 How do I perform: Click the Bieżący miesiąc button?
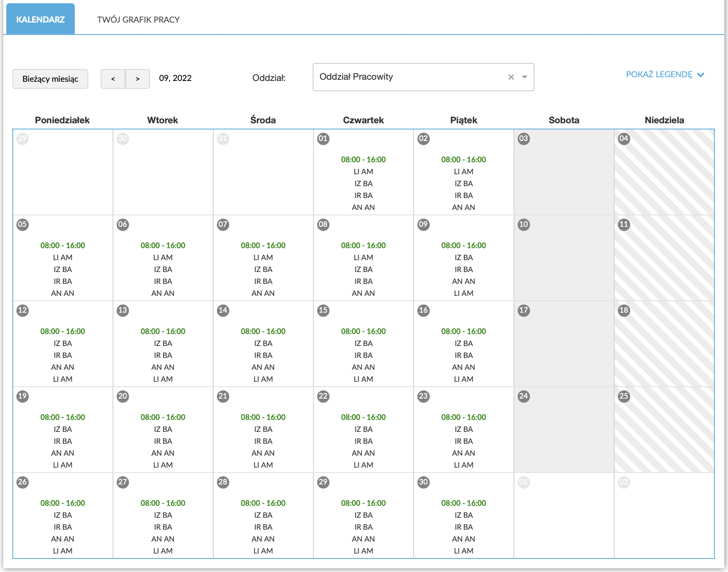coord(50,79)
